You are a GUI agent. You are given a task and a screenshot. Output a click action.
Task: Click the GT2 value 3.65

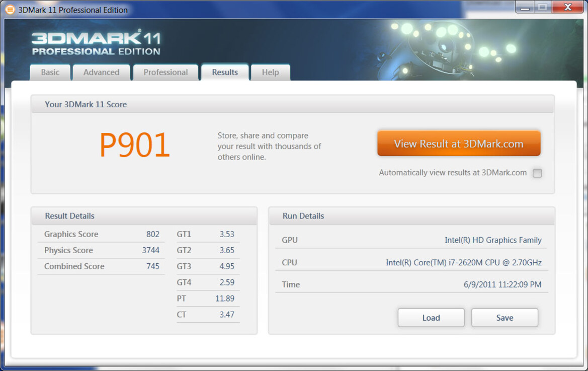(227, 250)
